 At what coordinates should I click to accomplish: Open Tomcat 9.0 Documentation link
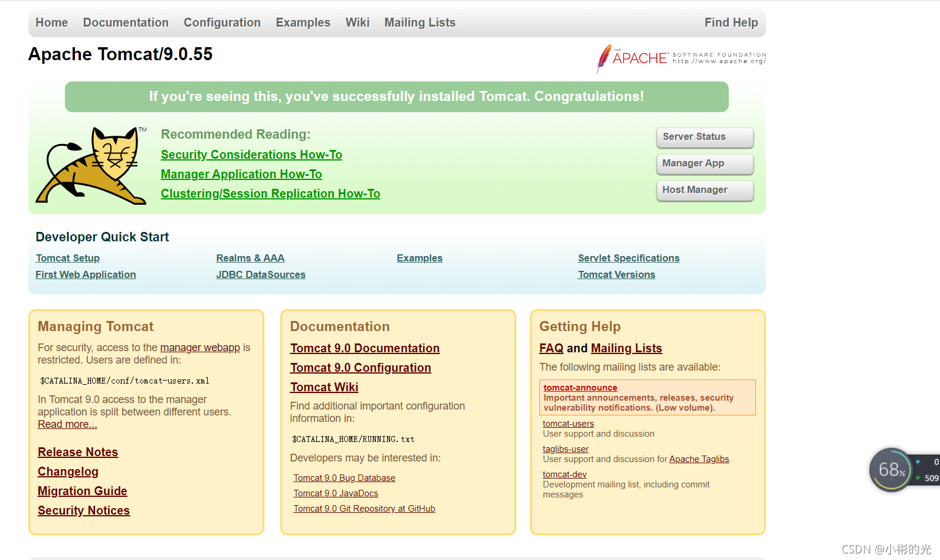(x=365, y=348)
